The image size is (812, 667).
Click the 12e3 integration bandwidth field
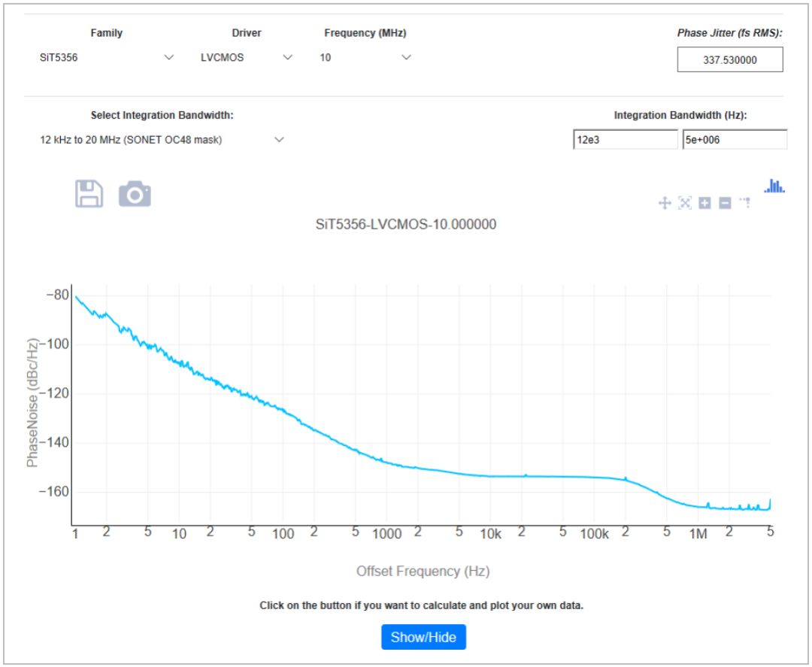[625, 140]
